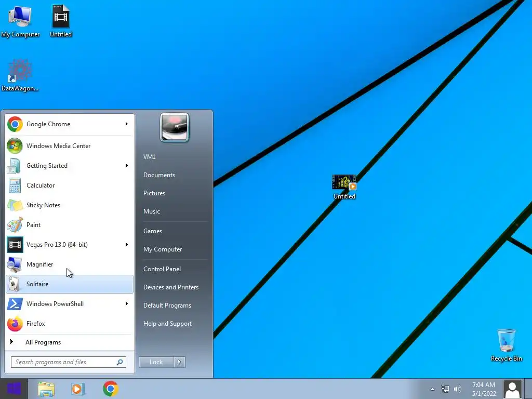Select the Untitled Vegas project desktop icon
Image resolution: width=532 pixels, height=399 pixels.
pos(61,21)
